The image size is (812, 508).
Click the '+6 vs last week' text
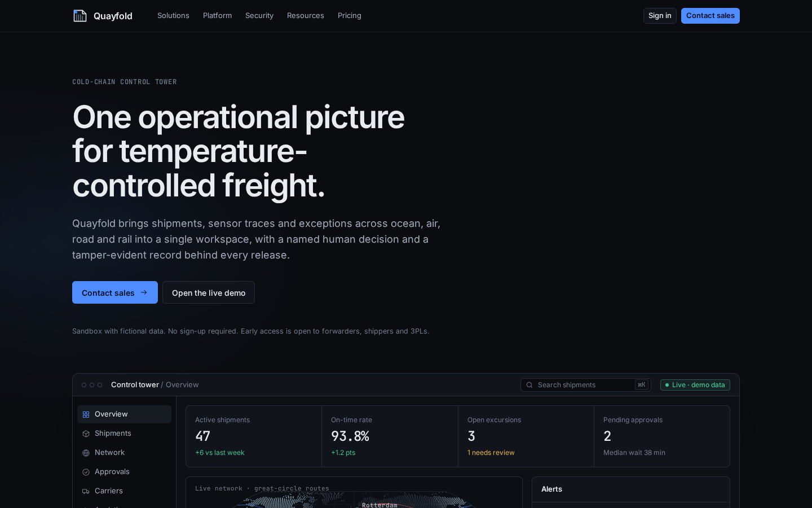pos(219,453)
